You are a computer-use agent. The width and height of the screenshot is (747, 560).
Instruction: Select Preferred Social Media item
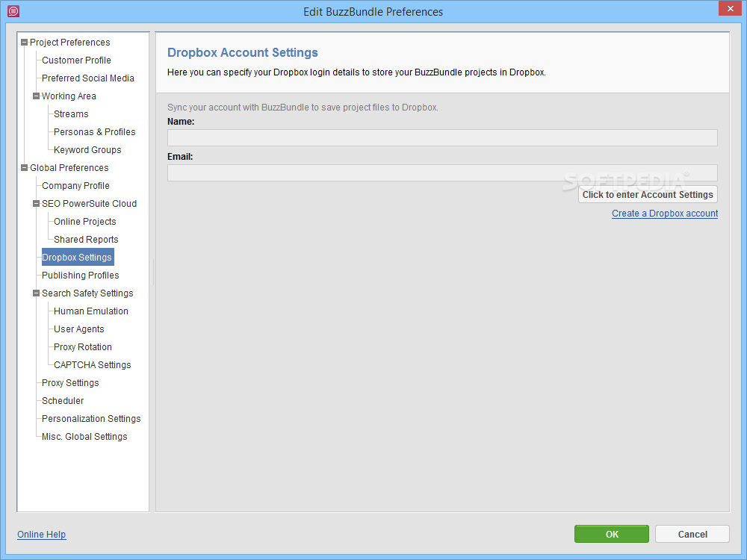click(87, 78)
